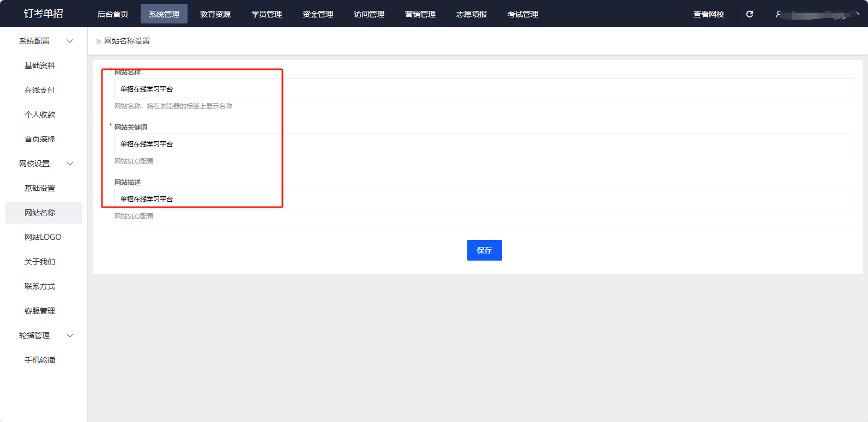Click the blue 保存 button

pos(484,250)
